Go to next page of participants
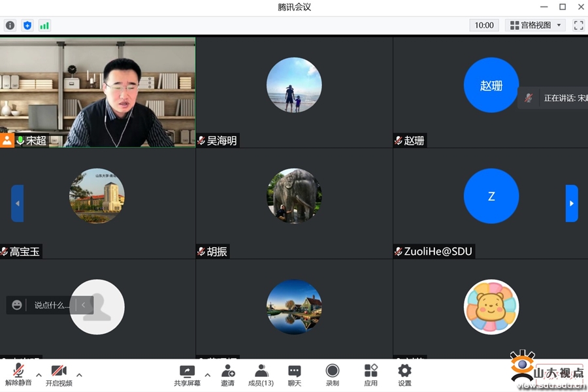Viewport: 588px width, 392px height. (572, 203)
